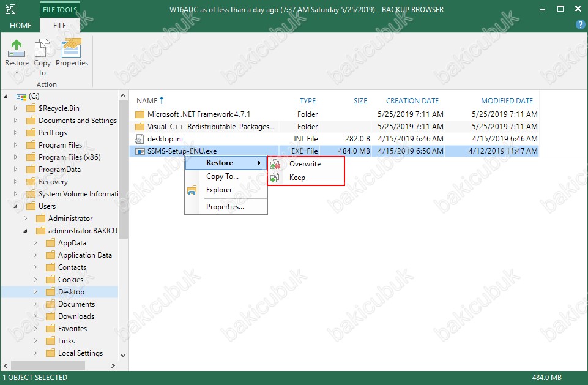Click the AppData folder icon
This screenshot has height=385, width=588.
51,243
